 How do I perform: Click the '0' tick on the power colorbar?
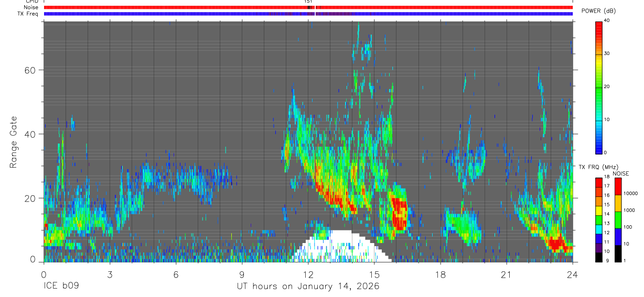tap(606, 152)
